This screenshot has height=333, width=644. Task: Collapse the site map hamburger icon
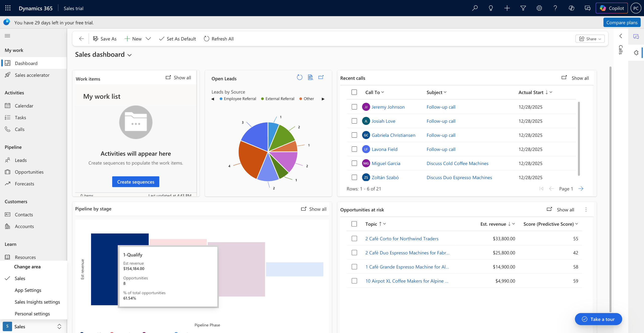tap(7, 36)
